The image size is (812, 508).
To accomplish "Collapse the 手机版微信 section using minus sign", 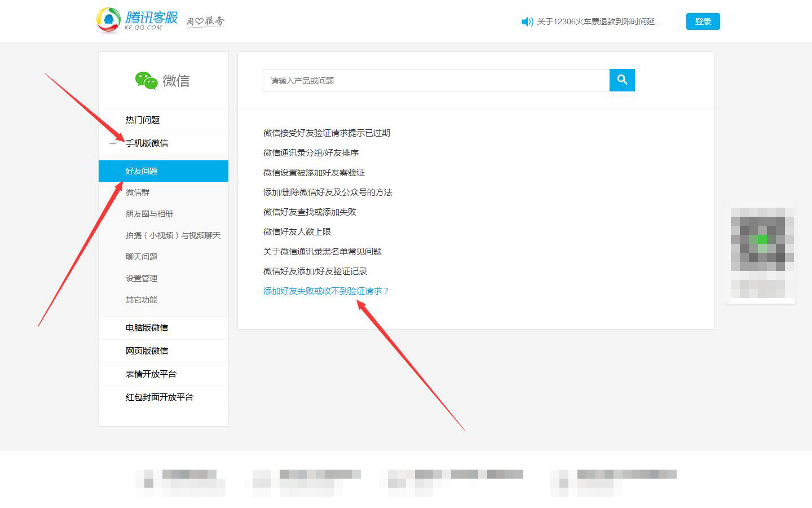I will (x=113, y=143).
